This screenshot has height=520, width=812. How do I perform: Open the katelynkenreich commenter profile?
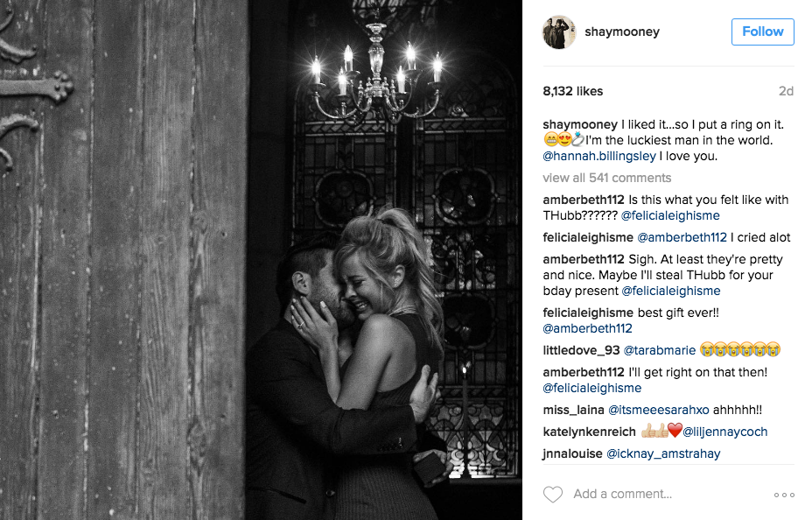pyautogui.click(x=590, y=432)
